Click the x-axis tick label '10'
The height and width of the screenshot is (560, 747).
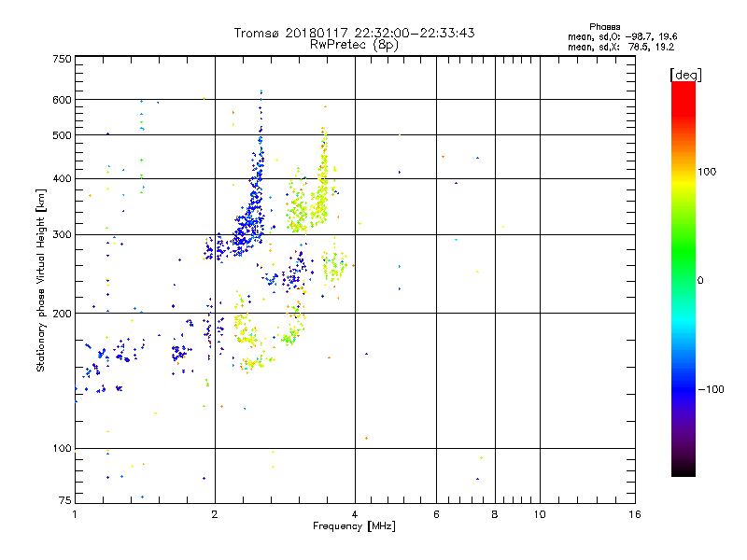[540, 514]
